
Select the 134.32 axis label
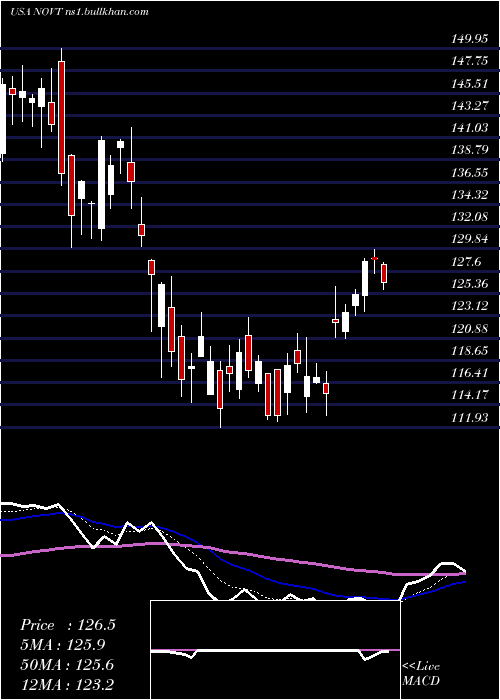(x=470, y=195)
